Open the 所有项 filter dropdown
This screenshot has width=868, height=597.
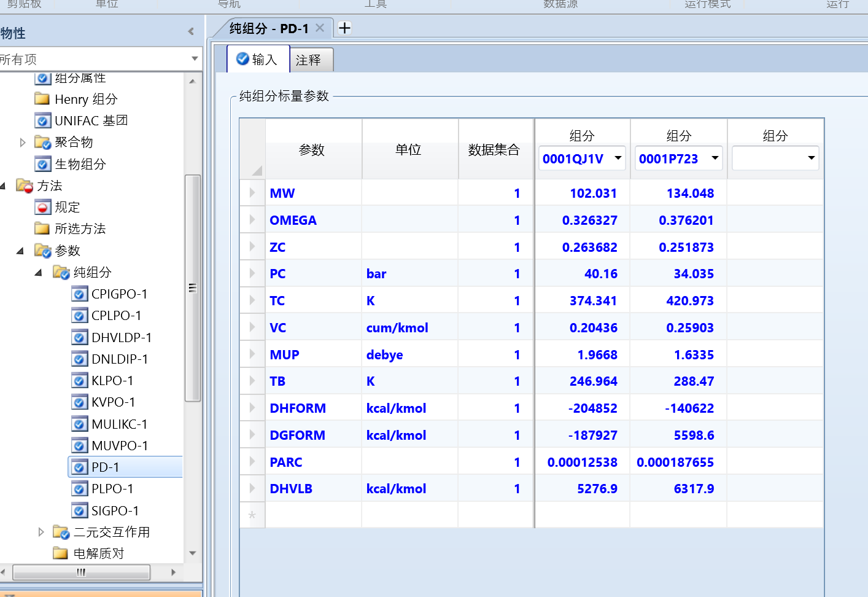[195, 59]
